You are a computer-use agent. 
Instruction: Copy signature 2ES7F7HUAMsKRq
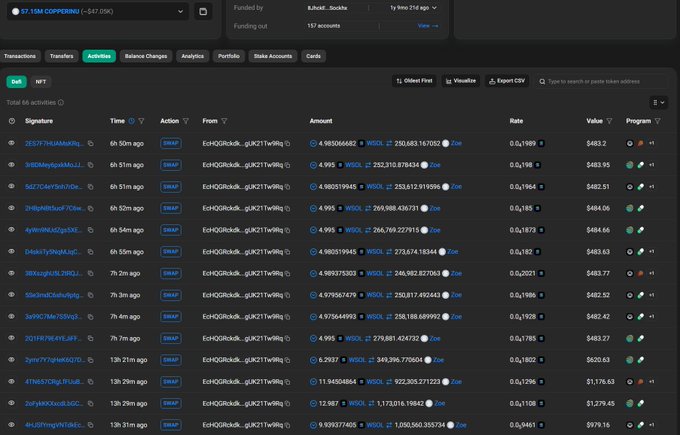90,143
